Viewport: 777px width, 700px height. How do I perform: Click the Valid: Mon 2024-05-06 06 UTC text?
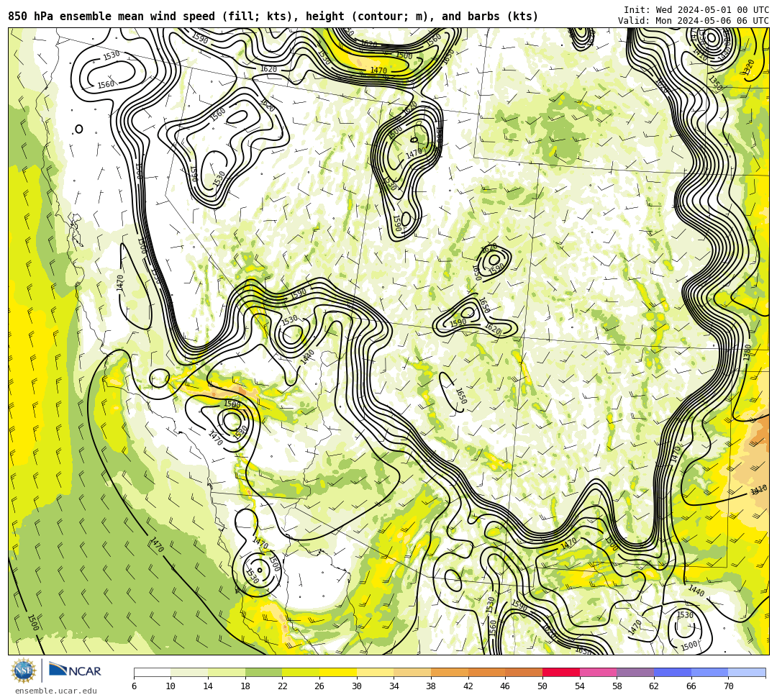point(694,21)
